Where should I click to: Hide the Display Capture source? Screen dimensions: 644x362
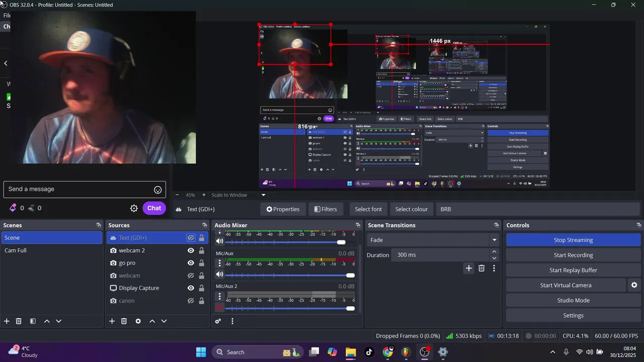[x=191, y=288]
